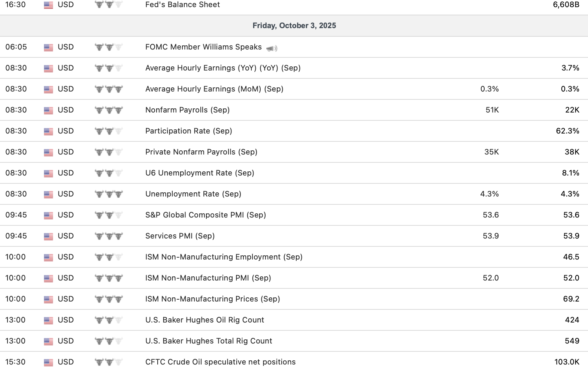Click the three-bull importance icons for Unemployment Rate
The height and width of the screenshot is (372, 588).
tap(109, 194)
